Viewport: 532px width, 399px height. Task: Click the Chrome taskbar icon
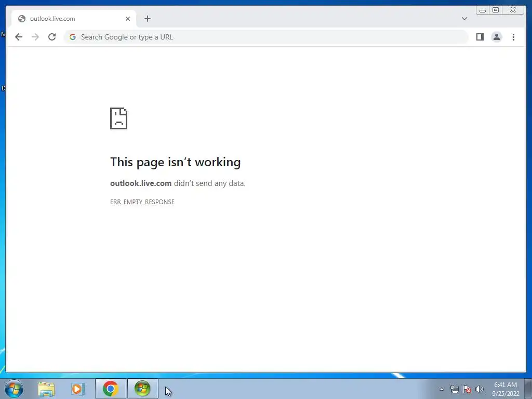coord(111,389)
